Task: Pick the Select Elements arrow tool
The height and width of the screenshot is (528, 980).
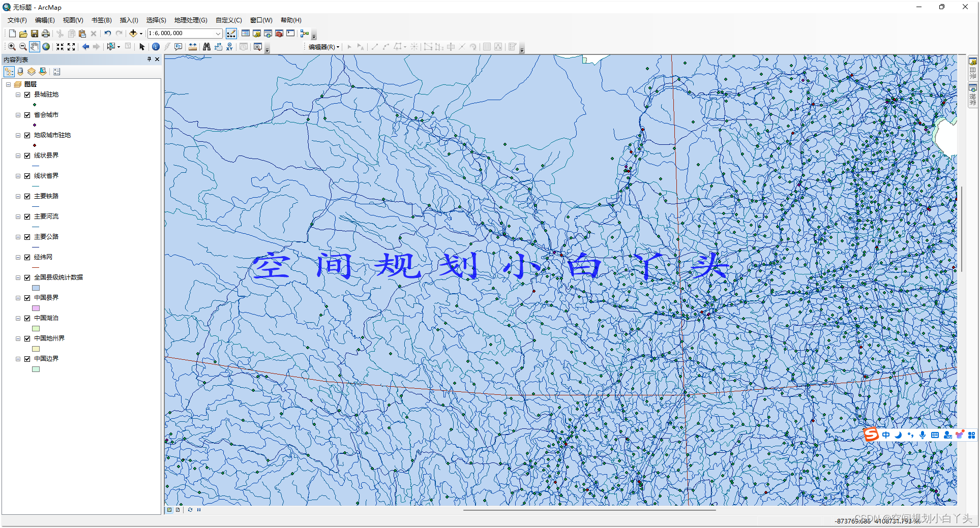Action: [x=142, y=47]
